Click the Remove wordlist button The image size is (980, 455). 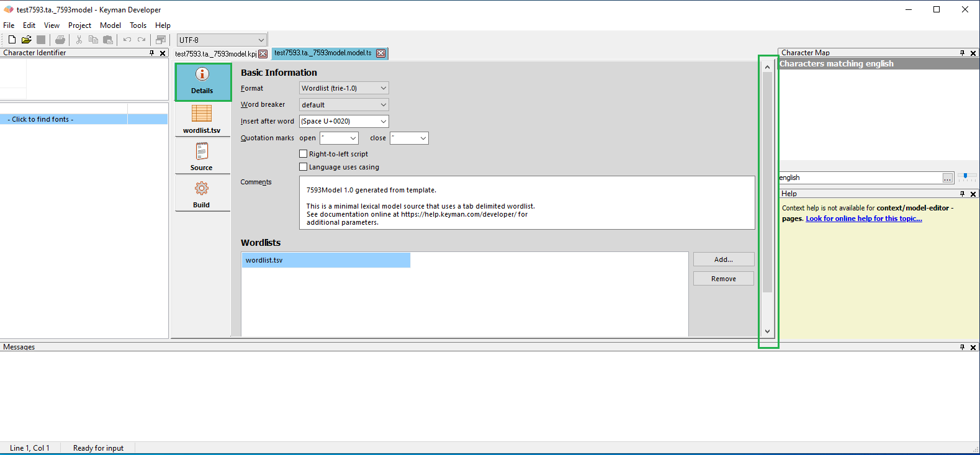tap(724, 279)
